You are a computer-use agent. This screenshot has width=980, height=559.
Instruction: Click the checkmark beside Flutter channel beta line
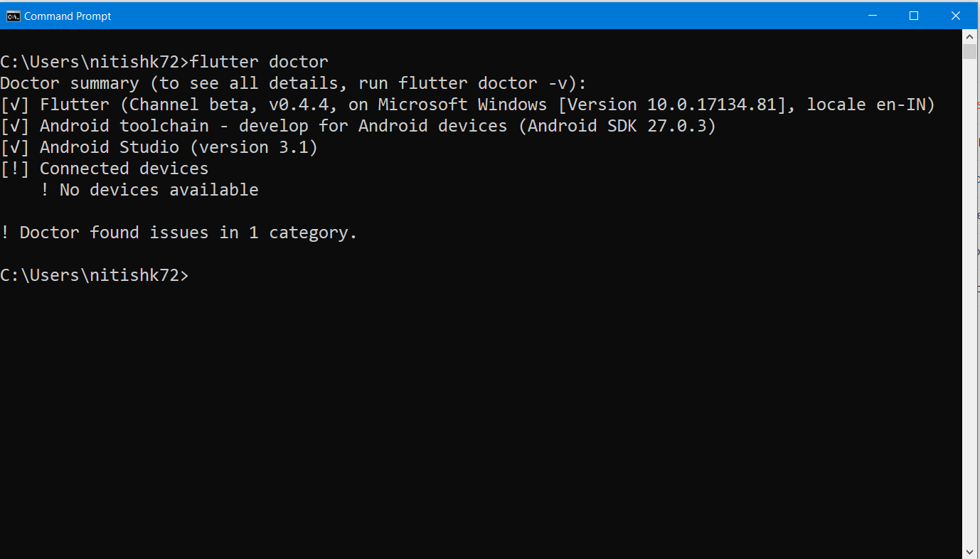coord(15,104)
